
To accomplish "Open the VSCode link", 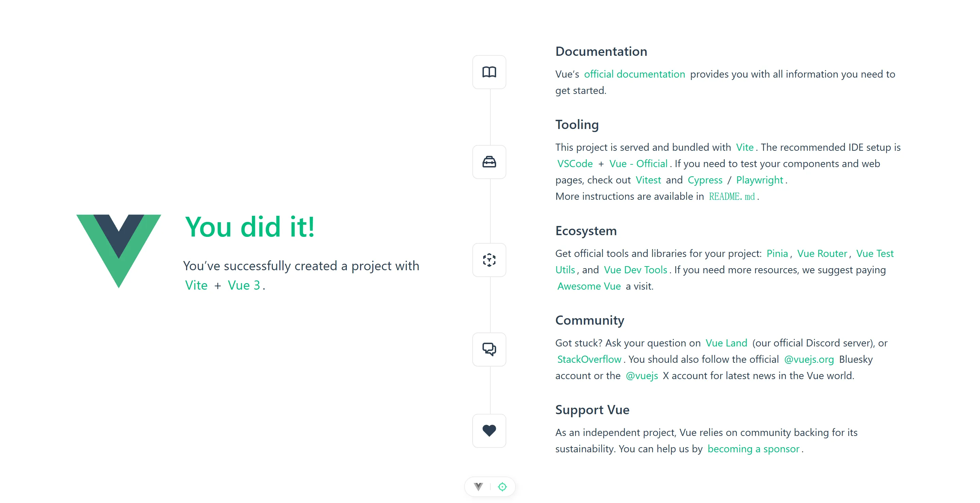I will pos(574,164).
